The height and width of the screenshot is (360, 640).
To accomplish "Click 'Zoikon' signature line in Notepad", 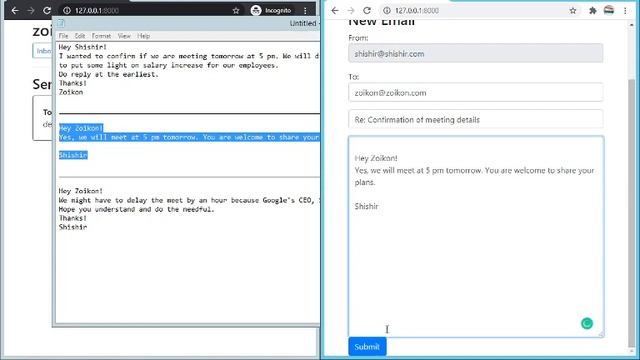I will point(71,92).
